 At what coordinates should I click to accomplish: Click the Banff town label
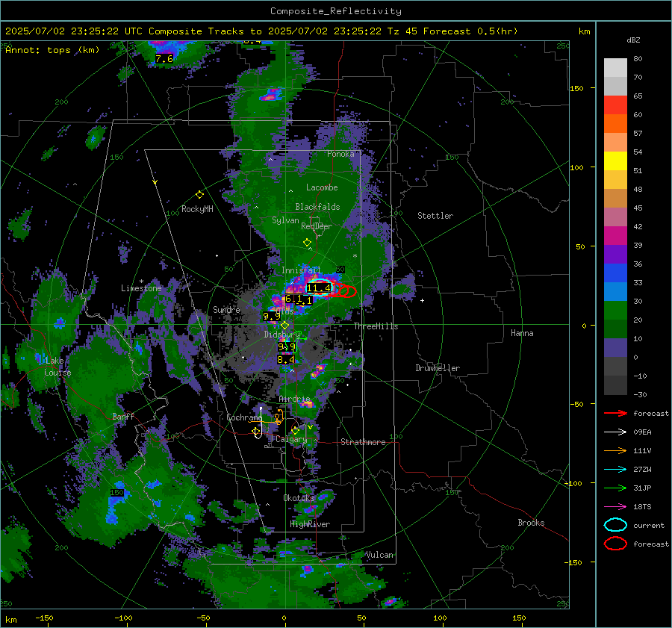[123, 416]
